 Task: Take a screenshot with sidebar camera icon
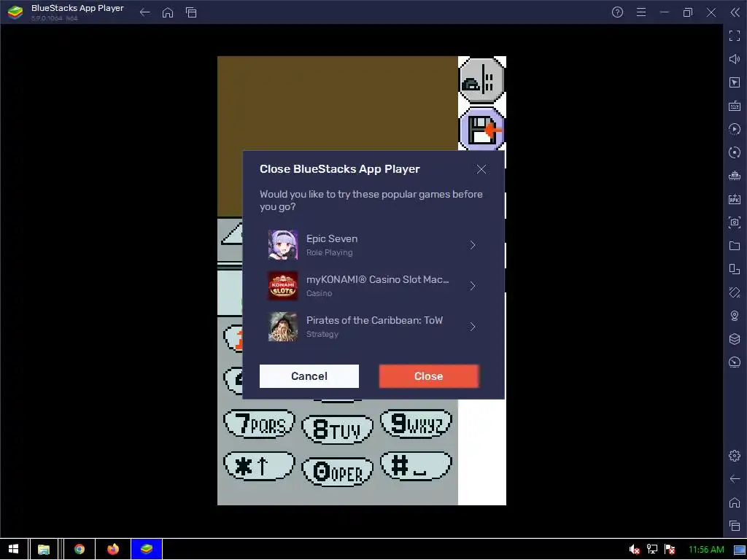(x=735, y=222)
